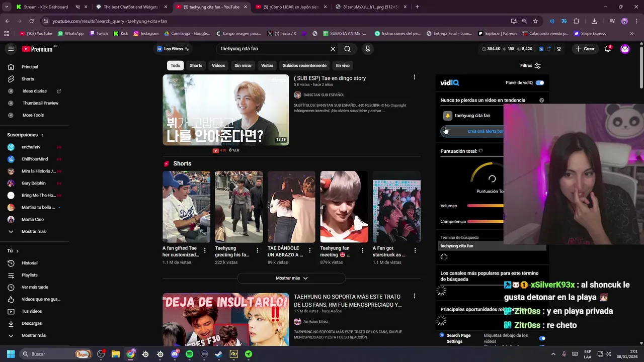
Task: Open options for 'Taehyung greeting his fa...' short
Action: pyautogui.click(x=257, y=250)
